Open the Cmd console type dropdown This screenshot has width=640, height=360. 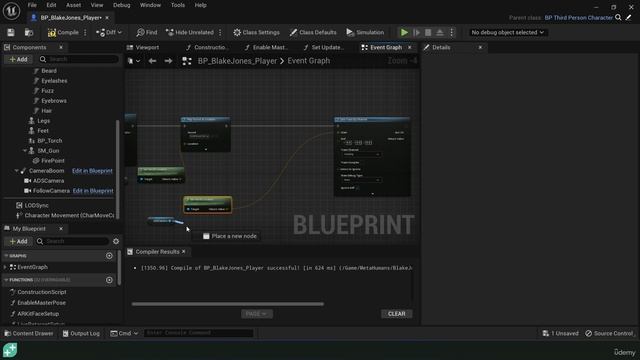coord(124,333)
